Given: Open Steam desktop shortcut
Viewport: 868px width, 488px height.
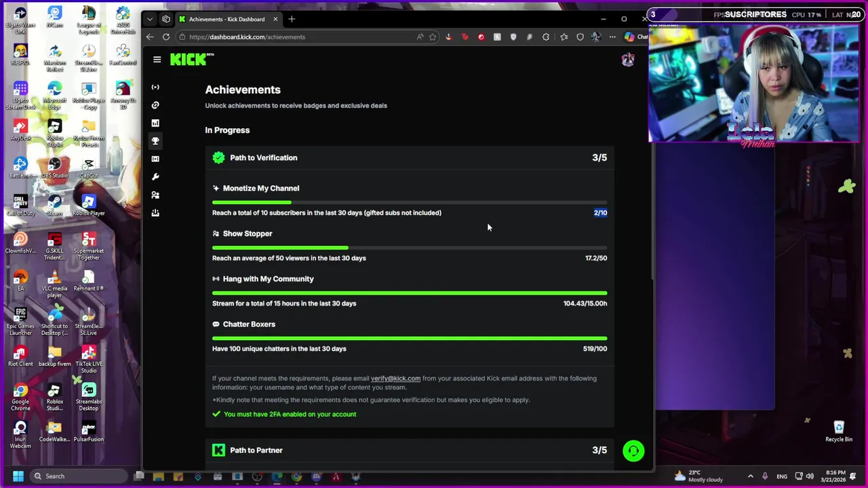Looking at the screenshot, I should click(x=55, y=204).
